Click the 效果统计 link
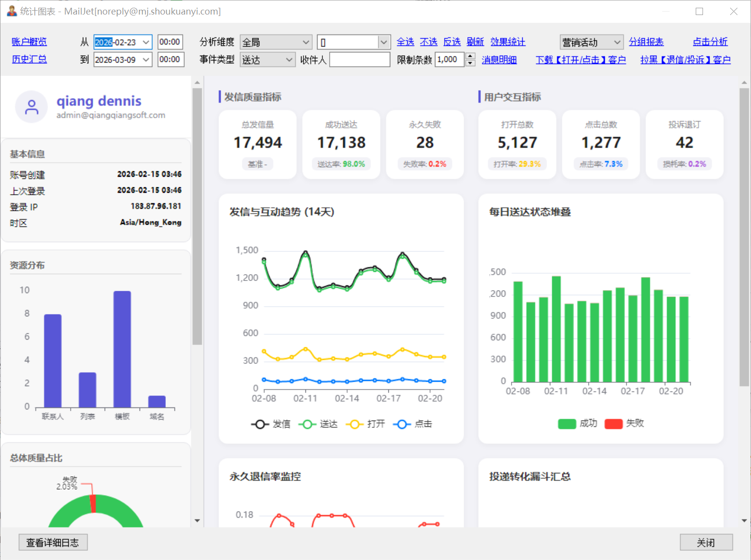 (x=508, y=42)
